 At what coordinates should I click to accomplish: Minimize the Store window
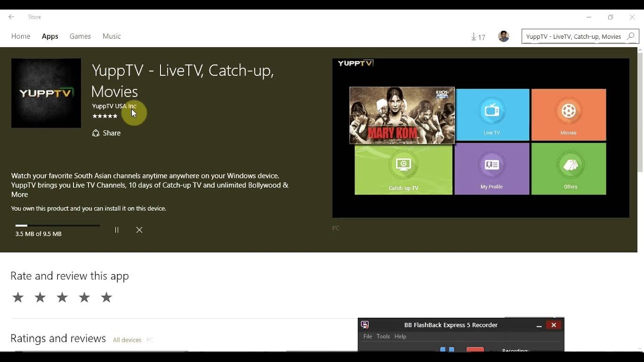(589, 17)
